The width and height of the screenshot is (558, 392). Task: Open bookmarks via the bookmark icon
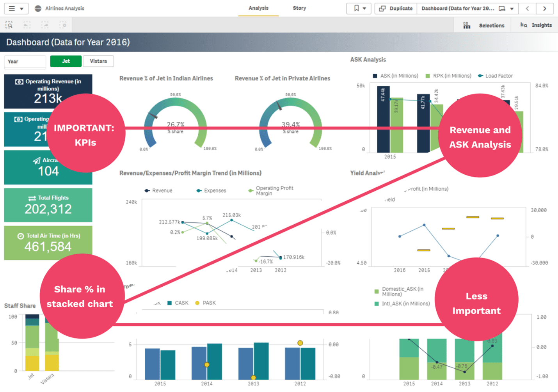pyautogui.click(x=356, y=8)
